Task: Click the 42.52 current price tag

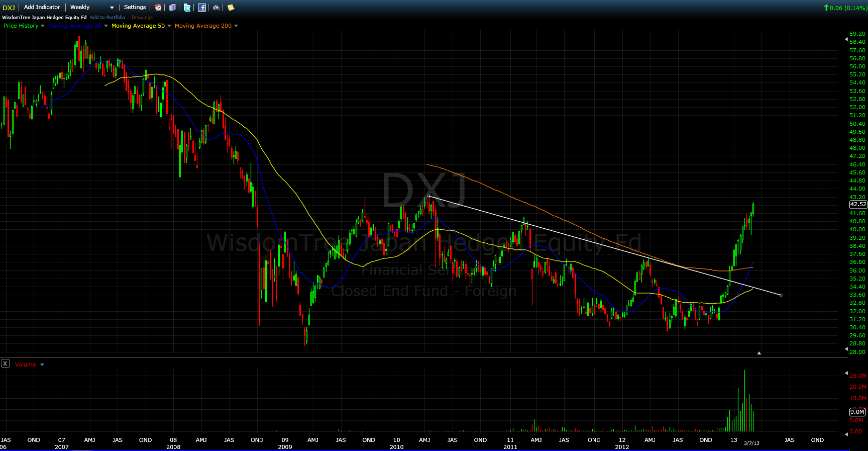Action: coord(858,204)
